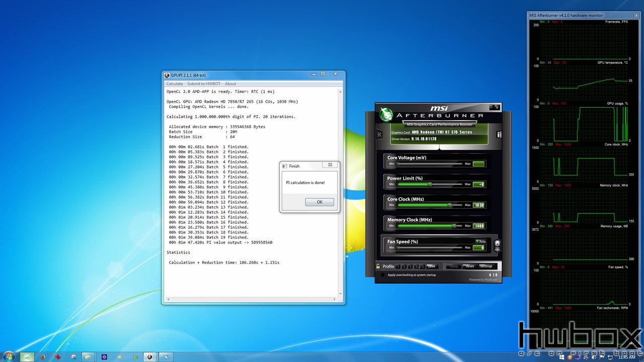The image size is (644, 362).
Task: Click the orange arrow tray icon
Action: click(570, 357)
